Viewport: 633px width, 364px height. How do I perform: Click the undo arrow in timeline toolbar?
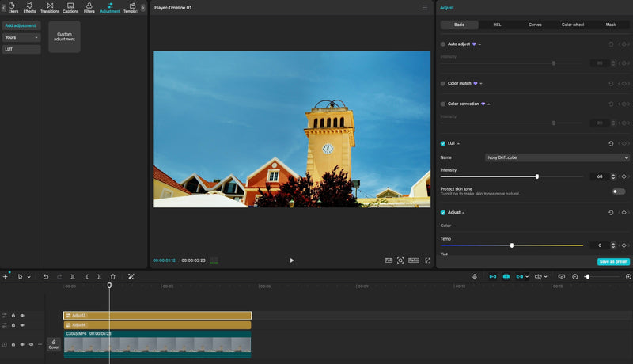point(46,276)
